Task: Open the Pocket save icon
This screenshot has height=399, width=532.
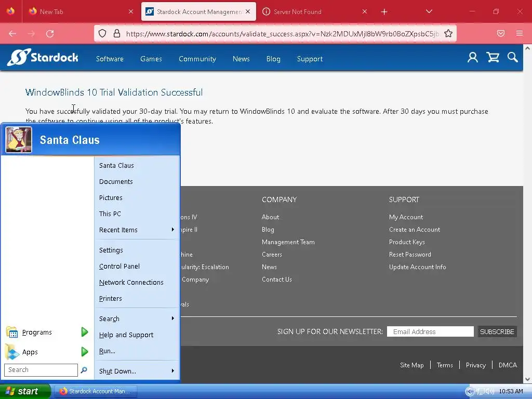Action: pos(501,33)
